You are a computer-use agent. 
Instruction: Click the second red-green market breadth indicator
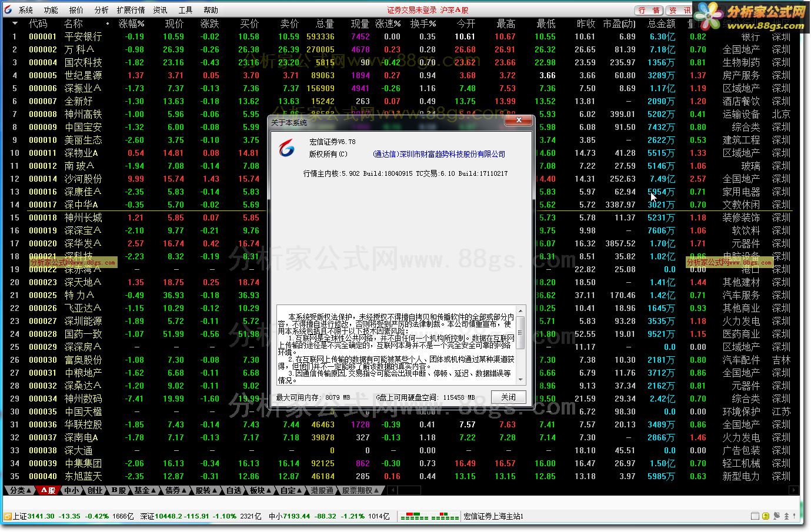[x=445, y=517]
